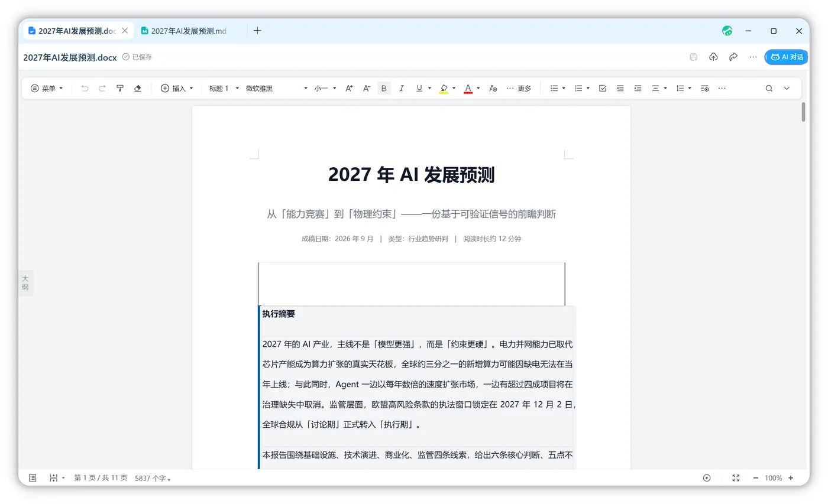Open the 插入 insert menu
The image size is (828, 504).
tap(177, 88)
